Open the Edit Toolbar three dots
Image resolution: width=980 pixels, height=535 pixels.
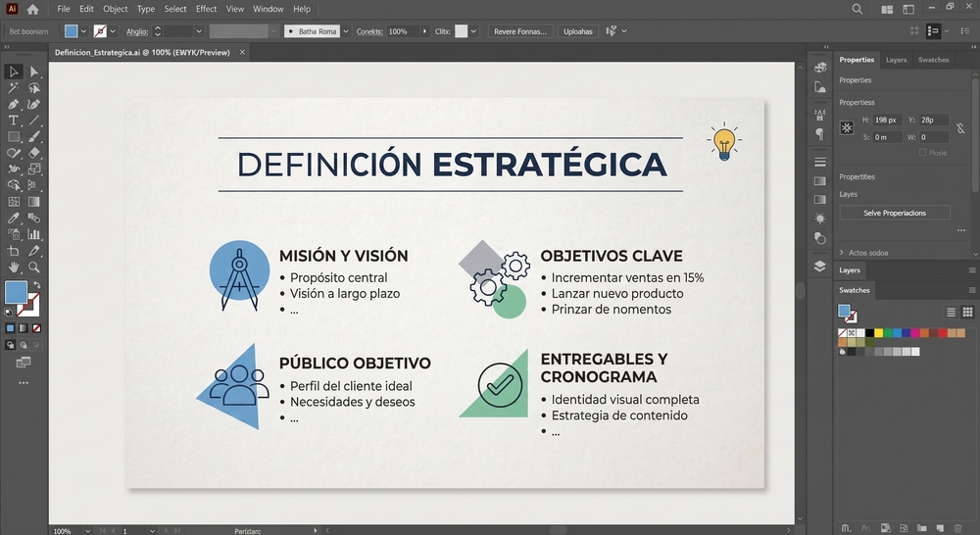point(24,382)
